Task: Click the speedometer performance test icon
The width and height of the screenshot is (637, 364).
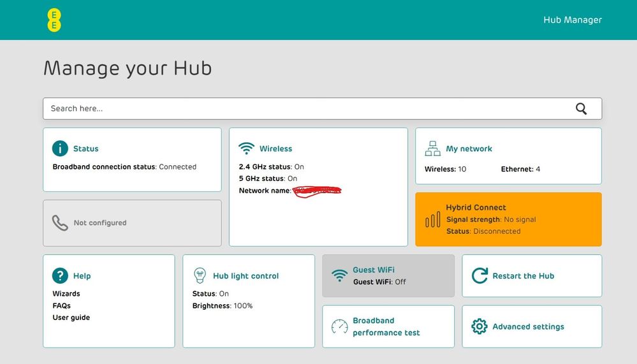Action: click(340, 326)
